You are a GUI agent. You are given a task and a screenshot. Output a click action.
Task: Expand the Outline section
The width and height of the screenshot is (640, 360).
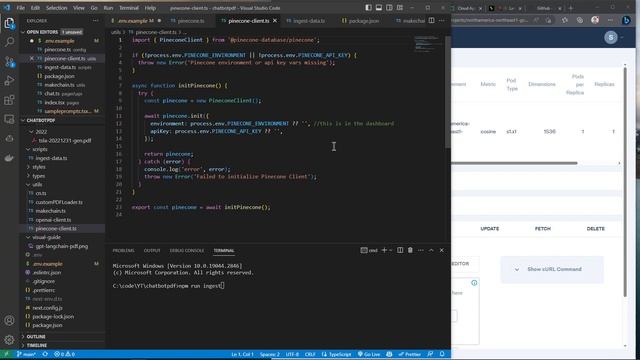tap(36, 337)
